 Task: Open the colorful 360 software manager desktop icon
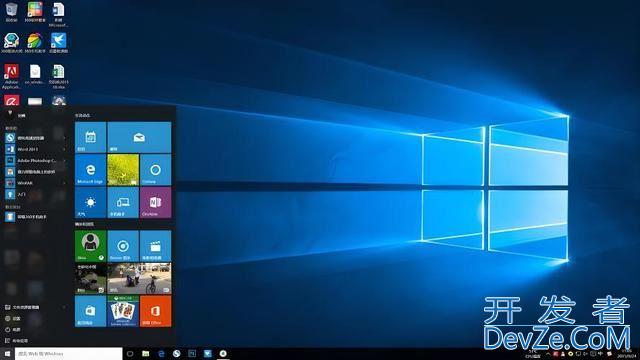(x=35, y=12)
